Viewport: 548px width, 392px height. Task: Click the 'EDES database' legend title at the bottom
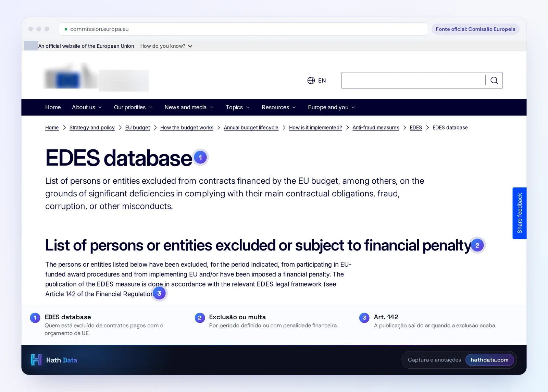[68, 317]
